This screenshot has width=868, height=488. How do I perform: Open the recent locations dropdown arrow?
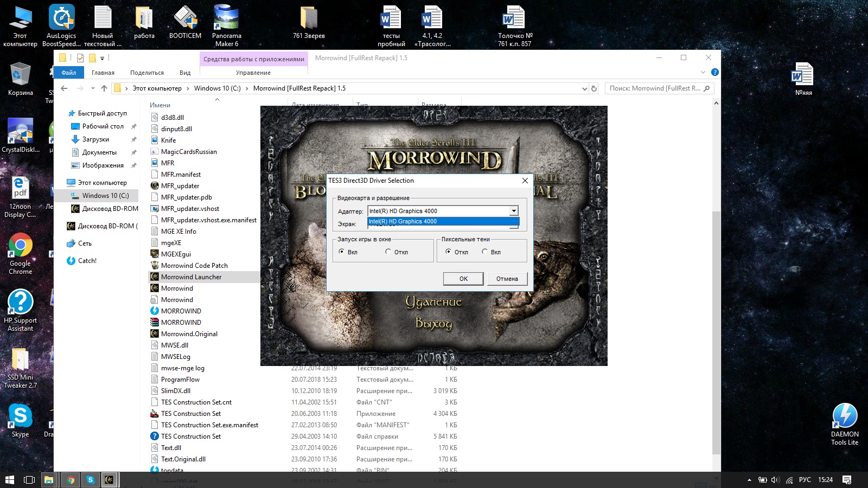coord(93,88)
